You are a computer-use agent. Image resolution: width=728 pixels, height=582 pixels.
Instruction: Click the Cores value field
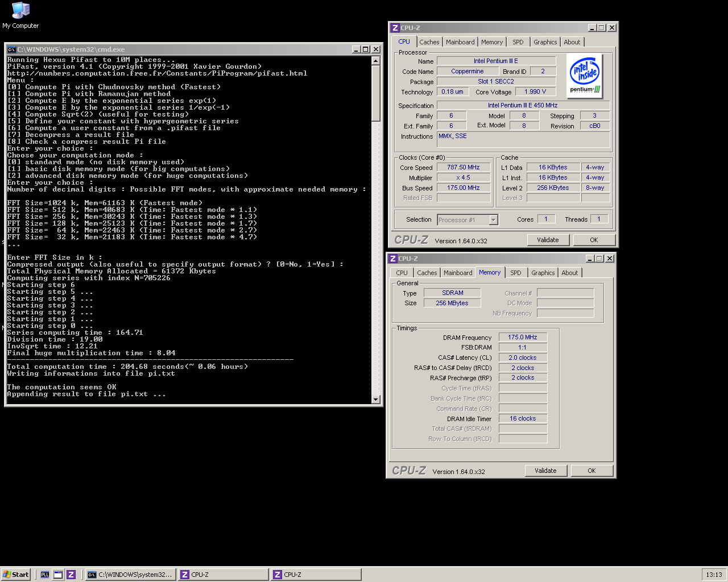(x=546, y=219)
